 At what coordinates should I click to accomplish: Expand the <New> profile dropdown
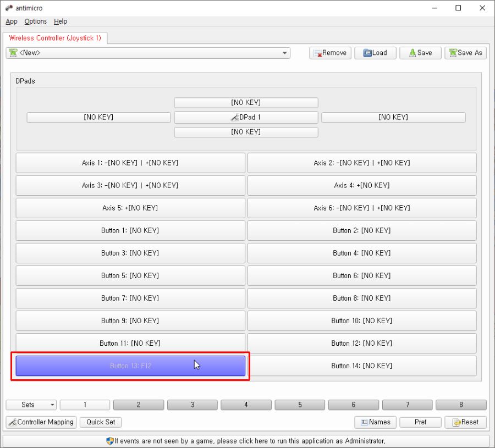tap(284, 53)
